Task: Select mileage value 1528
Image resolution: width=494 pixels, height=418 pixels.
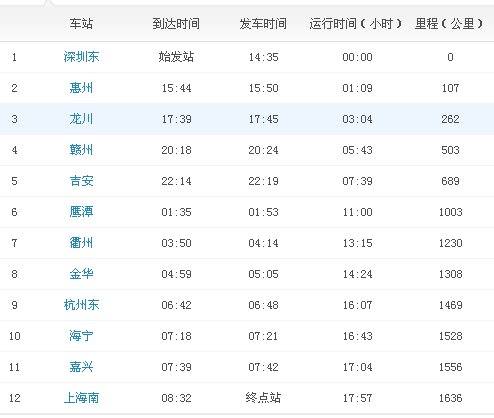Action: 450,336
